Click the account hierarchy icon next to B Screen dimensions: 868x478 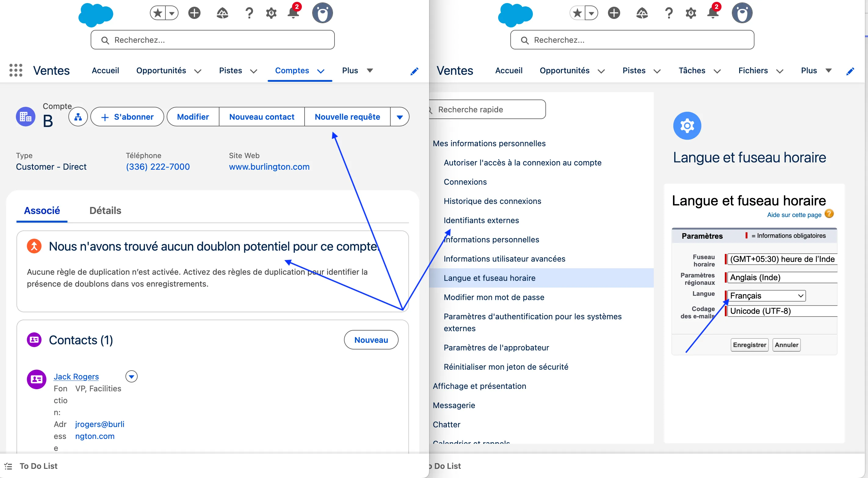pyautogui.click(x=78, y=117)
